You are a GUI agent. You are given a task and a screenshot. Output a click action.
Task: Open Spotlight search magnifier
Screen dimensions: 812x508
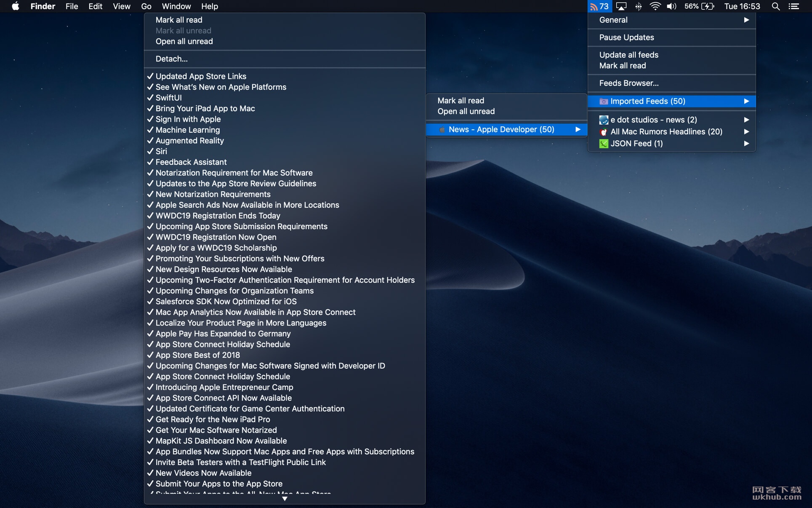tap(775, 6)
